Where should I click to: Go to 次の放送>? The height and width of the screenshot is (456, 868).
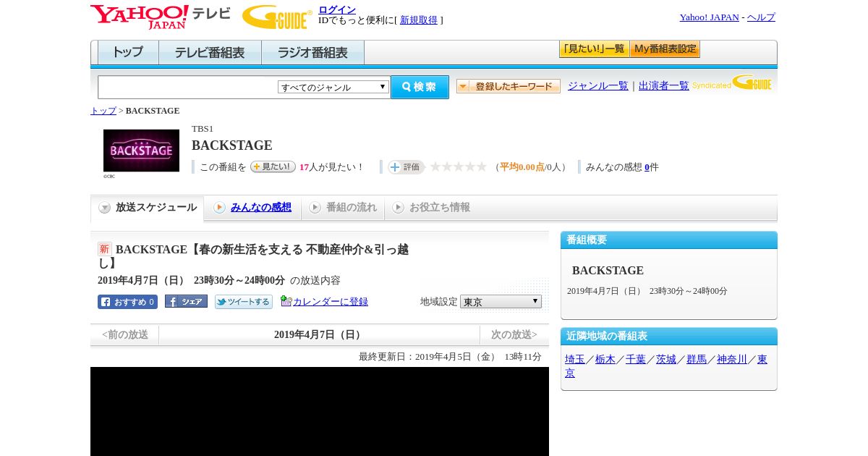[514, 335]
